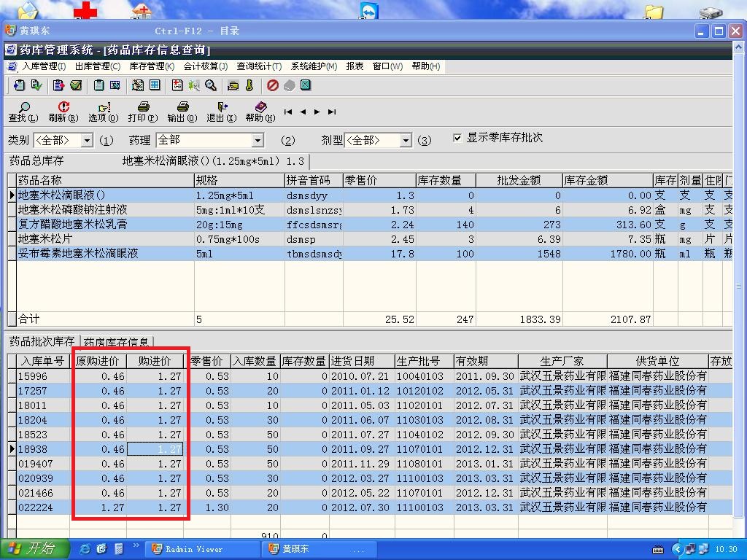Expand the 剂型 dosage form dropdown
The width and height of the screenshot is (747, 560).
pos(406,141)
